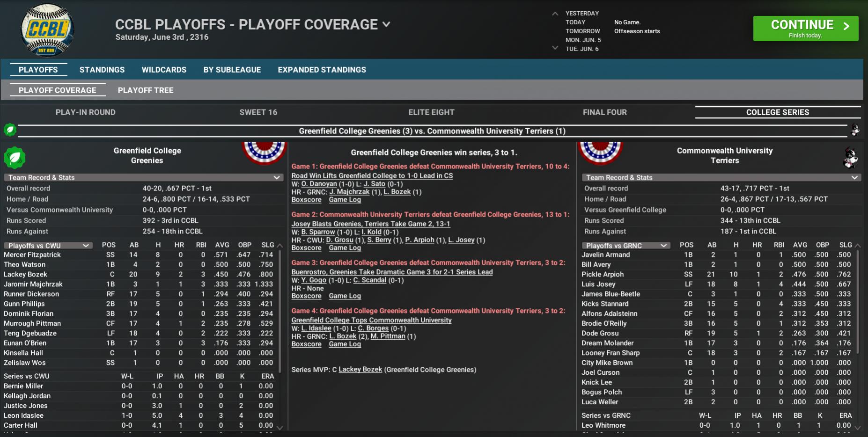Screen dimensions: 868x437
Task: Open the Game 1 Boxscore link
Action: pos(306,200)
